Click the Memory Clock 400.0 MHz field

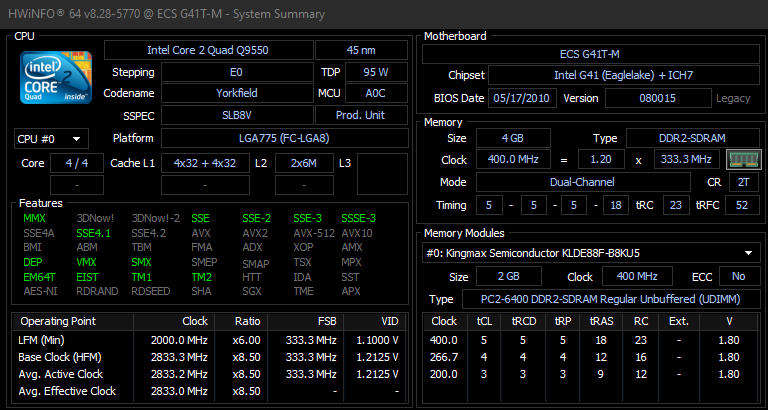coord(513,160)
